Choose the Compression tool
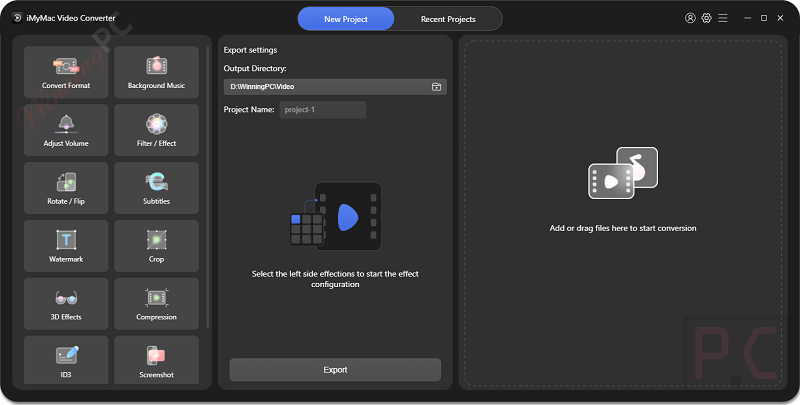 (156, 303)
